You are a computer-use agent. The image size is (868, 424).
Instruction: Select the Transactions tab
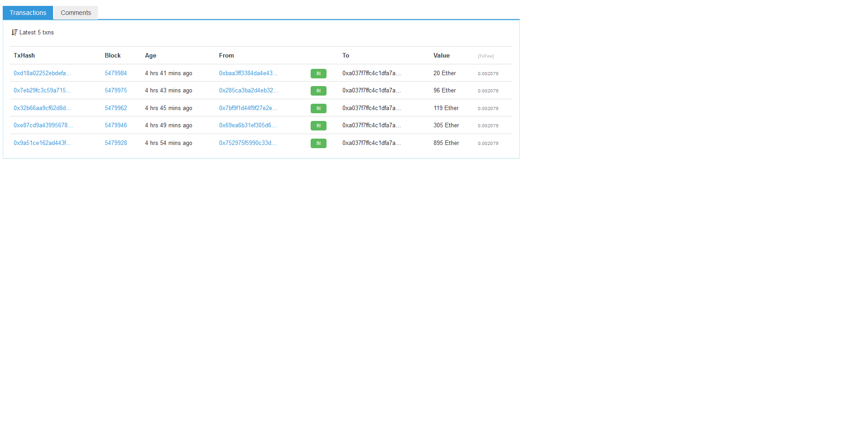[x=28, y=13]
